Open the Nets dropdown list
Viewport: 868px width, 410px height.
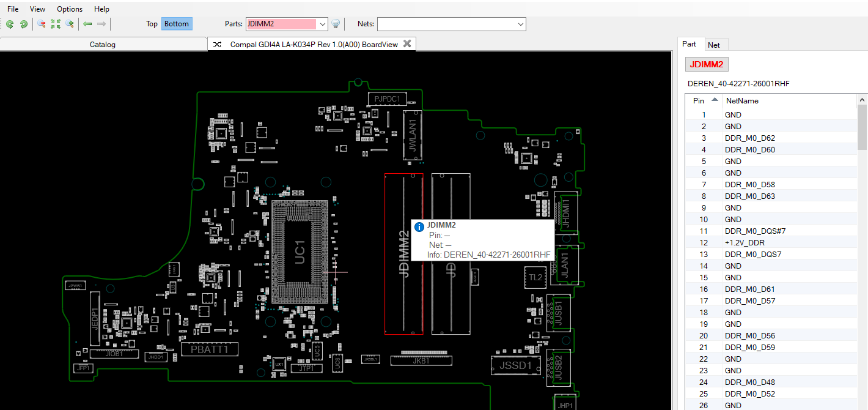(521, 24)
